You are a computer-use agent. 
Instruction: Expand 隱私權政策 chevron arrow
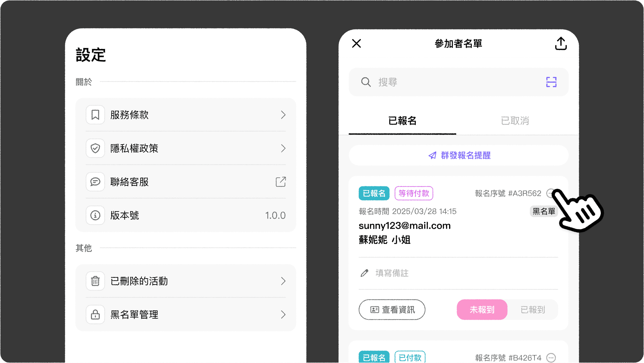tap(283, 148)
